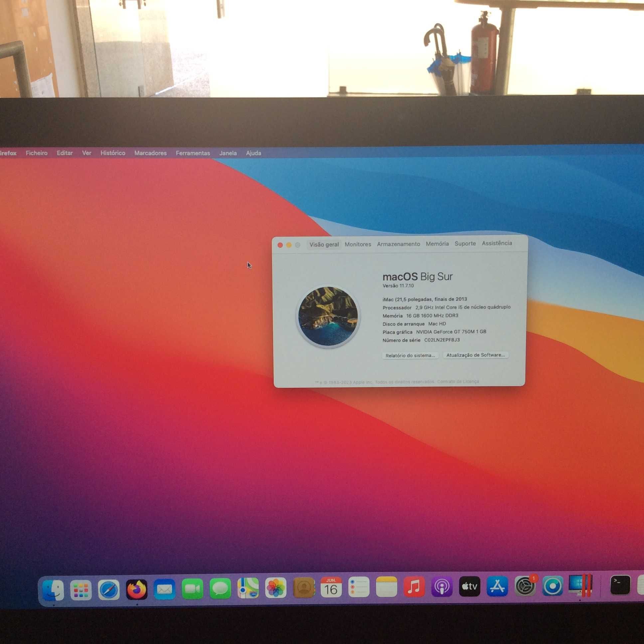The image size is (644, 644).
Task: Click the Relatório do sistema button
Action: tap(410, 356)
